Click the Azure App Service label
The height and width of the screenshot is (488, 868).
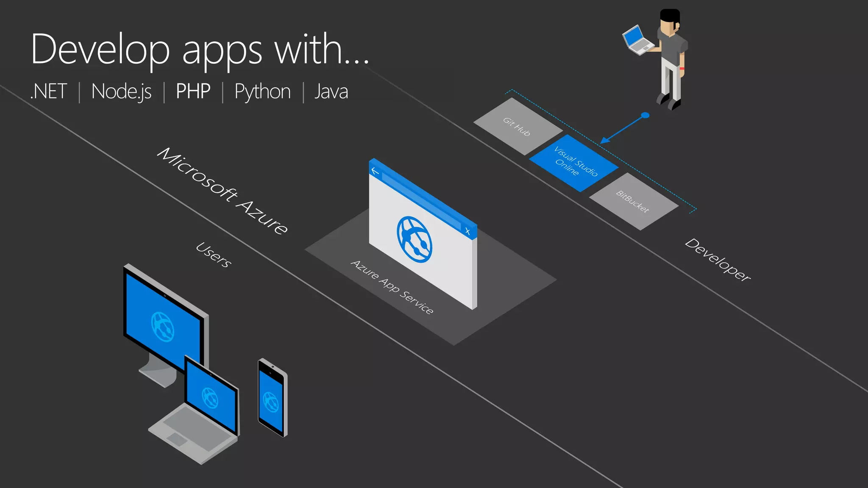point(392,287)
